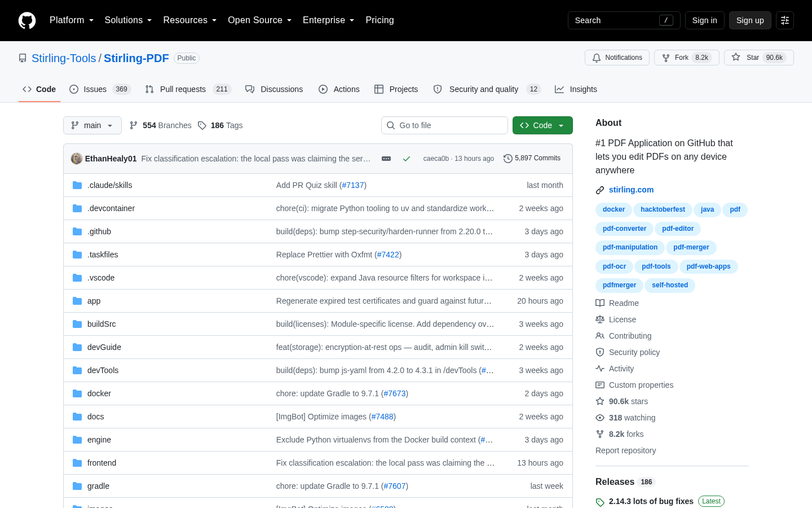Viewport: 812px width, 508px height.
Task: Open the Platform dropdown menu
Action: 72,20
